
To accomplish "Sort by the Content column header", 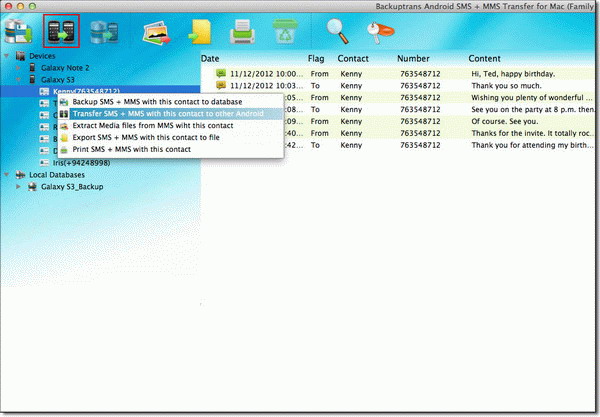I will point(484,59).
